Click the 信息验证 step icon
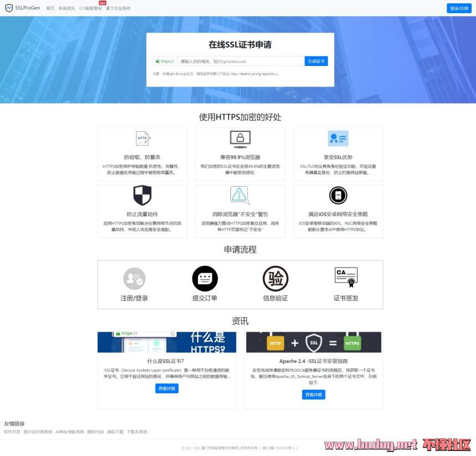476x456 pixels. coord(275,279)
